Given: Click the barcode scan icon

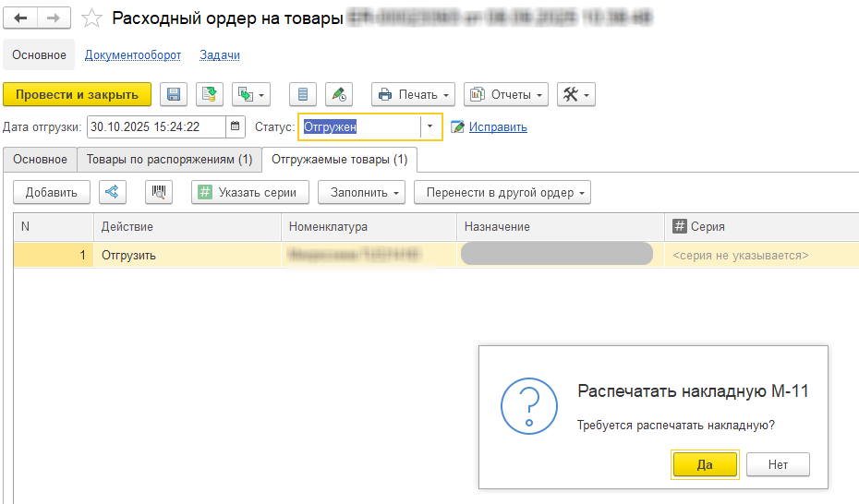Looking at the screenshot, I should click(x=160, y=192).
